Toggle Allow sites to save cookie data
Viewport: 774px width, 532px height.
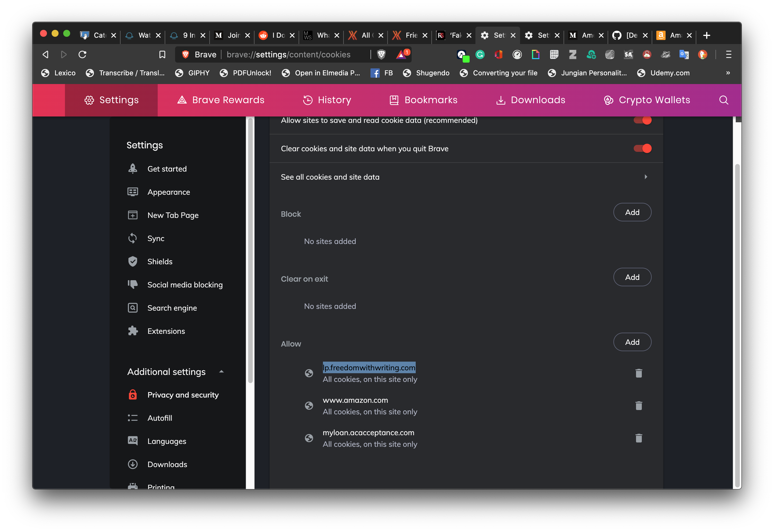[642, 120]
